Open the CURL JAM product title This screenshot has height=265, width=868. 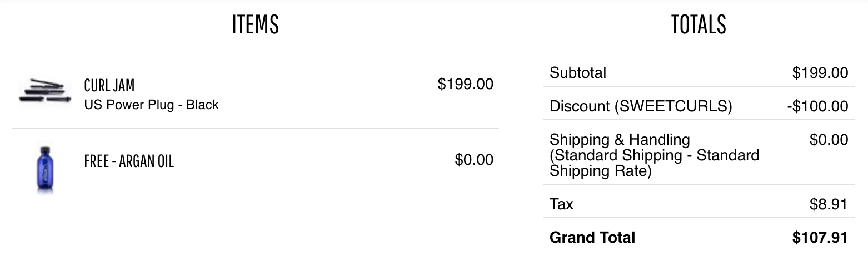coord(109,86)
